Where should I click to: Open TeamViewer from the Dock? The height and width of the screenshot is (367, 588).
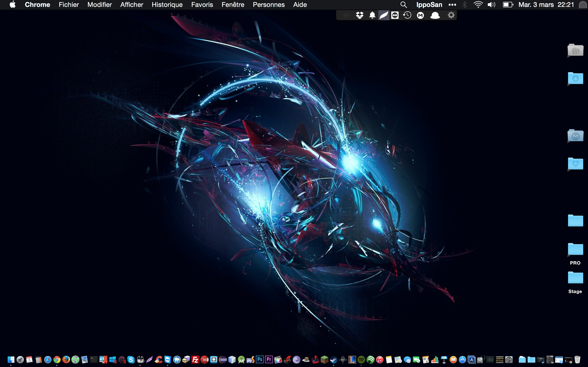[168, 359]
